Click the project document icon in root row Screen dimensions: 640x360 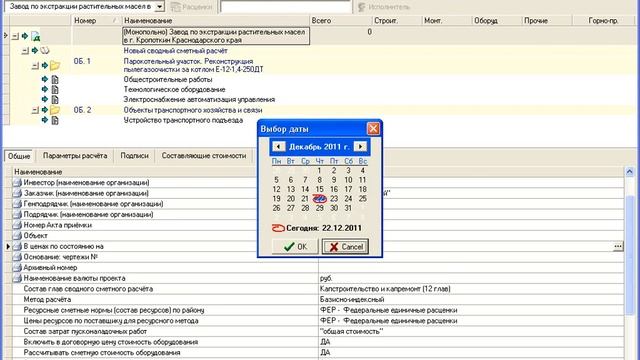tap(36, 36)
